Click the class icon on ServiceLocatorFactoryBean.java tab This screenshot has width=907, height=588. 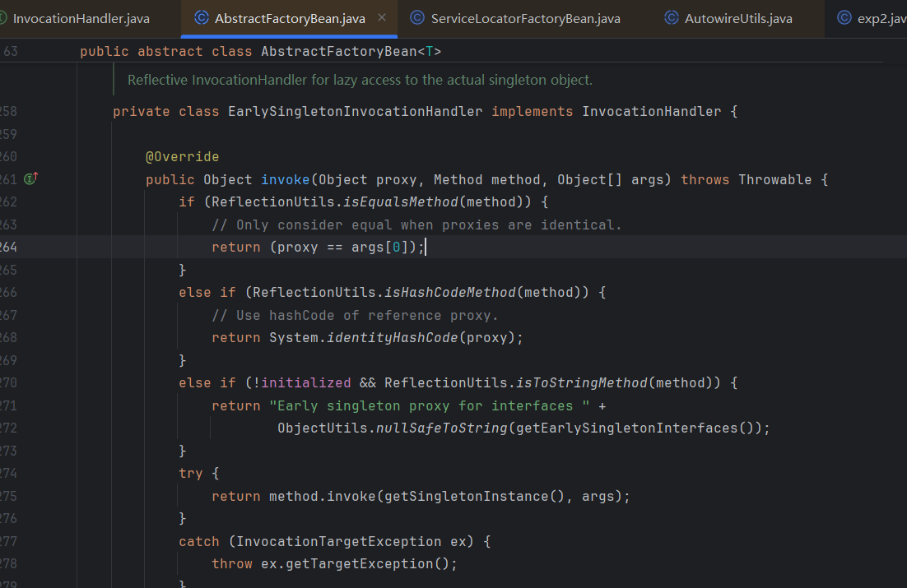coord(417,17)
